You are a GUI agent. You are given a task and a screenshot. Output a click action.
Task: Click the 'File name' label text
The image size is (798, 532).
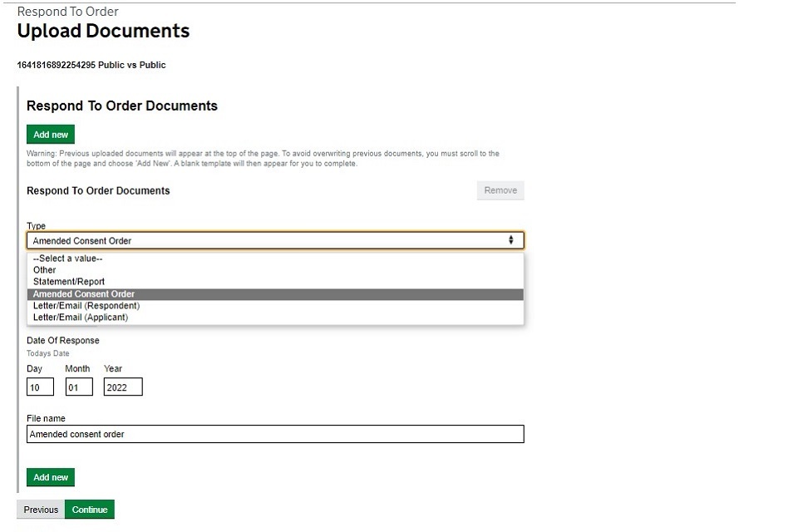pyautogui.click(x=46, y=418)
